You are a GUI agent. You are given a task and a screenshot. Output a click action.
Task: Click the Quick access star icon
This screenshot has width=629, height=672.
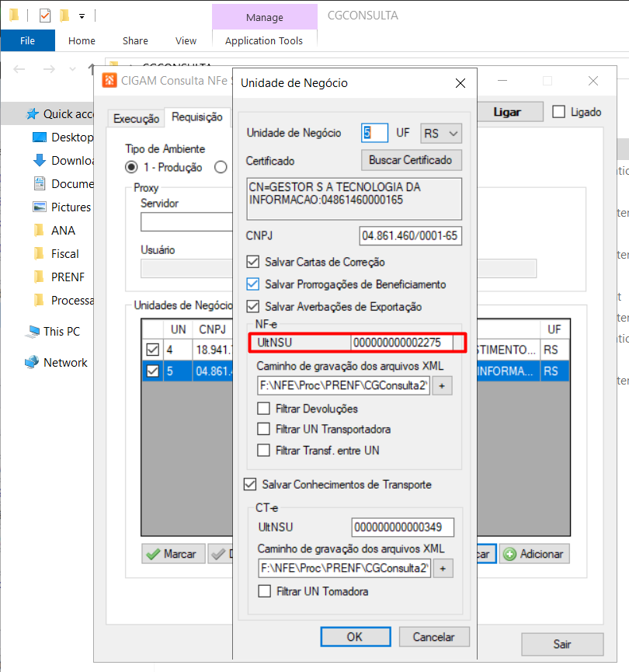33,114
